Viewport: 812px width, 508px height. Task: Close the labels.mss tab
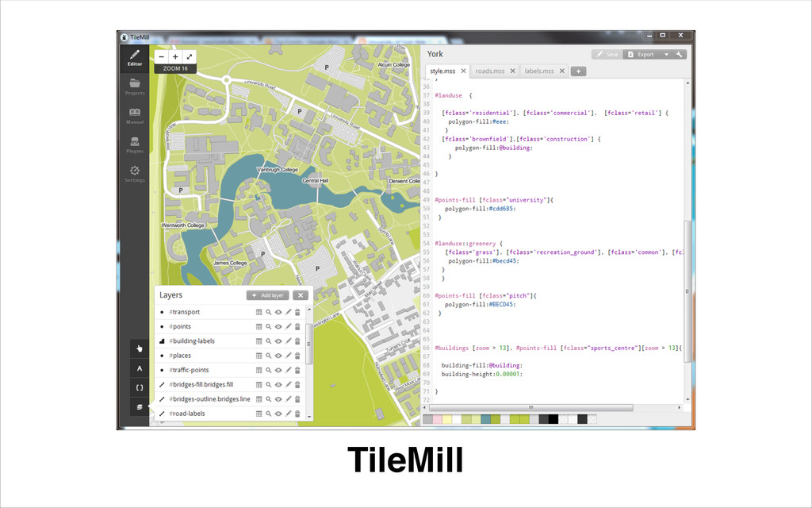(562, 71)
